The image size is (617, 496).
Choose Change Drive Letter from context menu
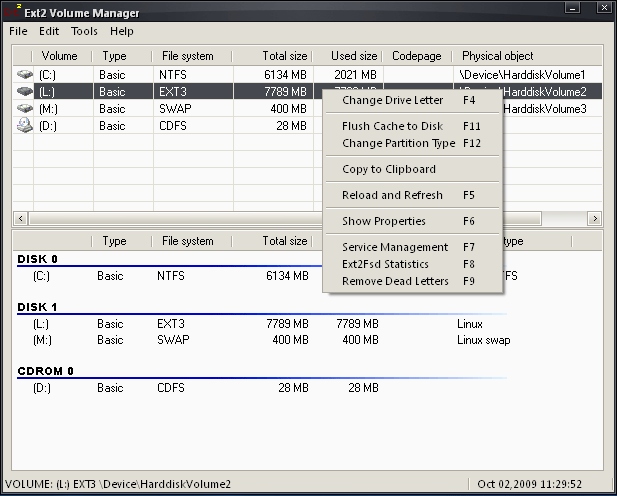(x=412, y=100)
